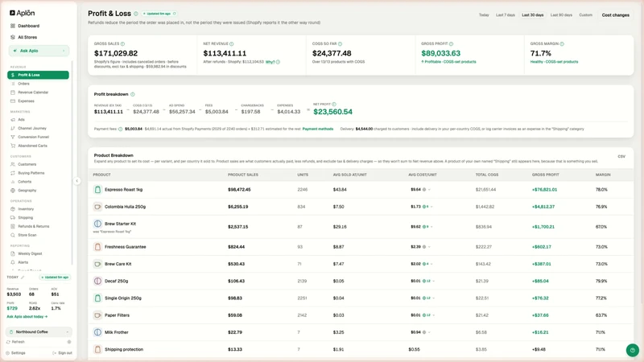Click the COGS So Far info icon
The image size is (644, 362).
click(x=340, y=44)
